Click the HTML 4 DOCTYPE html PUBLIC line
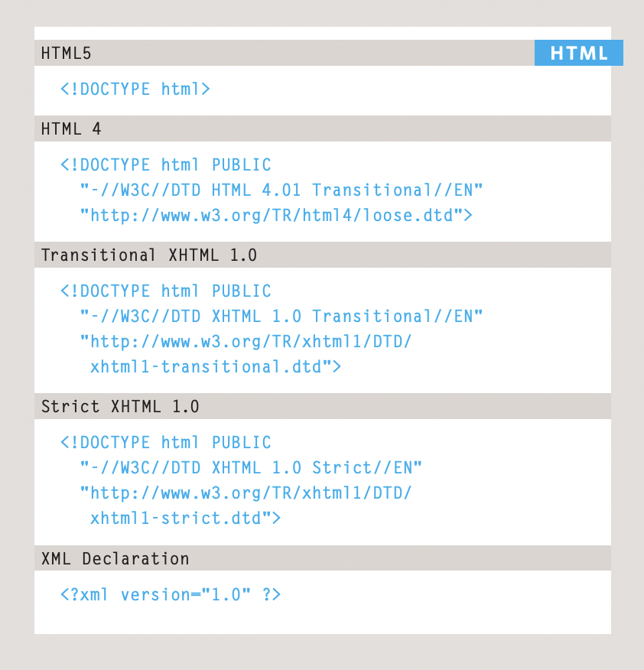Viewport: 644px width, 670px height. pos(166,165)
